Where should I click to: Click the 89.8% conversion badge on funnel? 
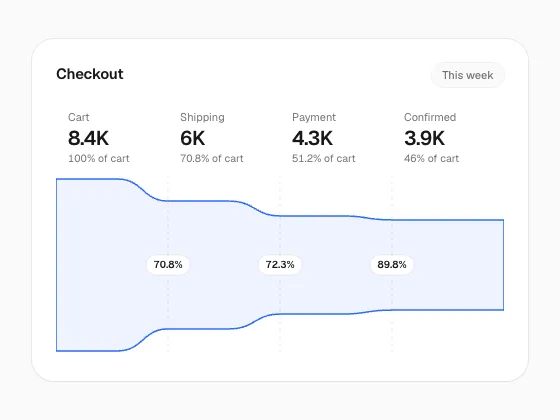(x=392, y=265)
